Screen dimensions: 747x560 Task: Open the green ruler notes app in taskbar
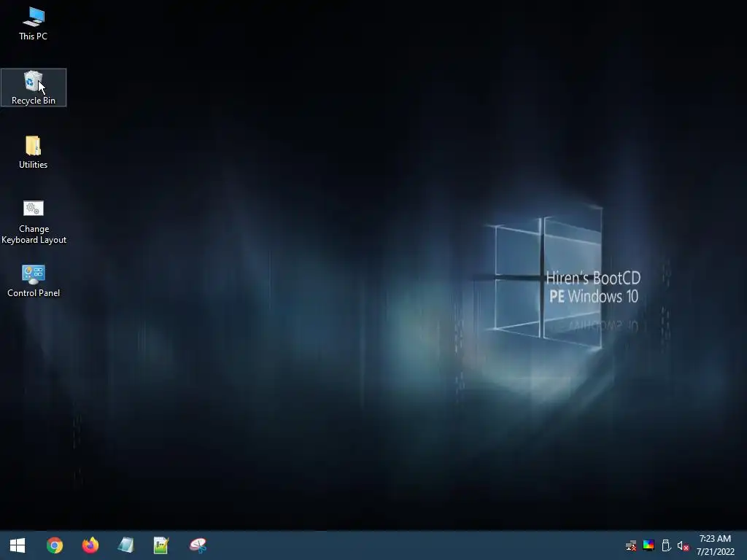pos(161,545)
